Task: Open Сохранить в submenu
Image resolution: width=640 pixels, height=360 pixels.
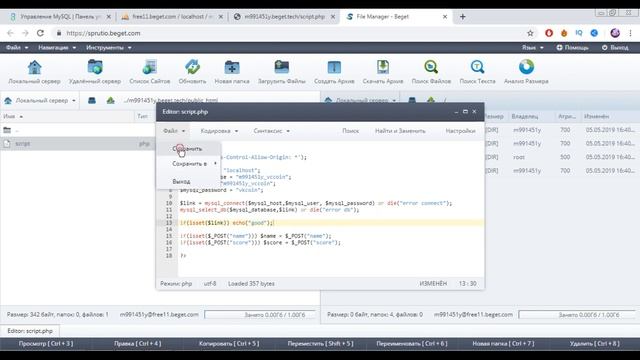Action: coord(188,164)
